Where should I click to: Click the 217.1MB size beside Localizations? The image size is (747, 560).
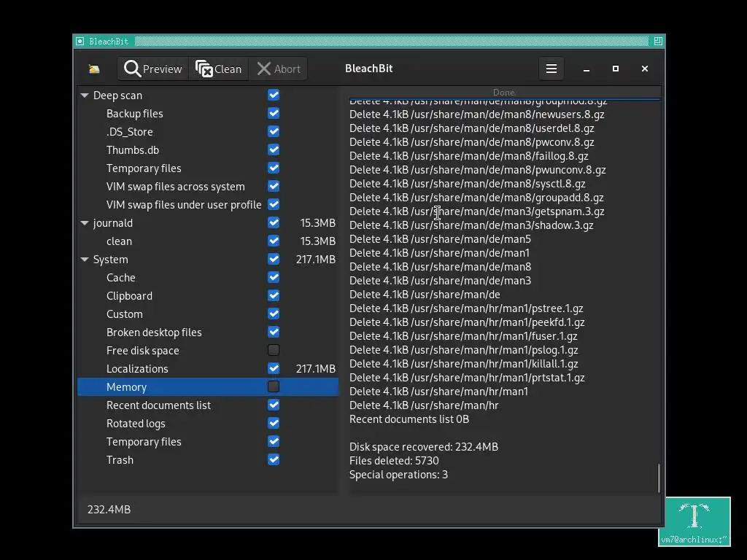click(x=315, y=368)
